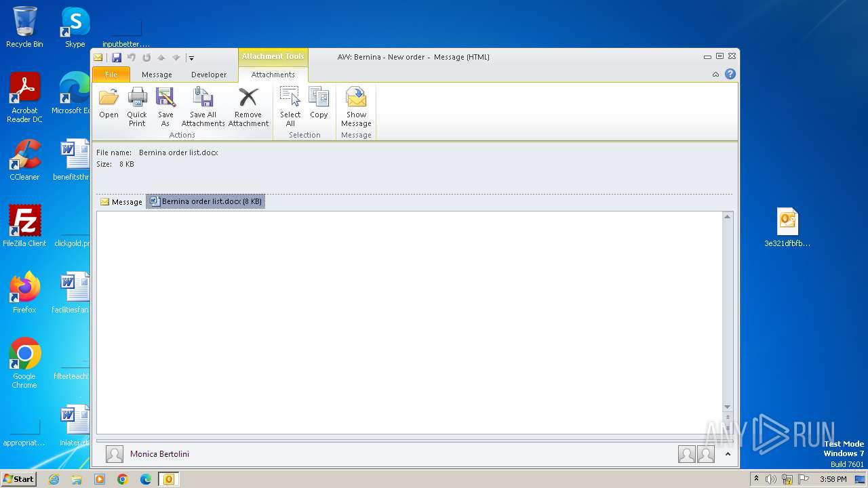Select Acrobat Reader DC desktop icon

click(x=24, y=98)
